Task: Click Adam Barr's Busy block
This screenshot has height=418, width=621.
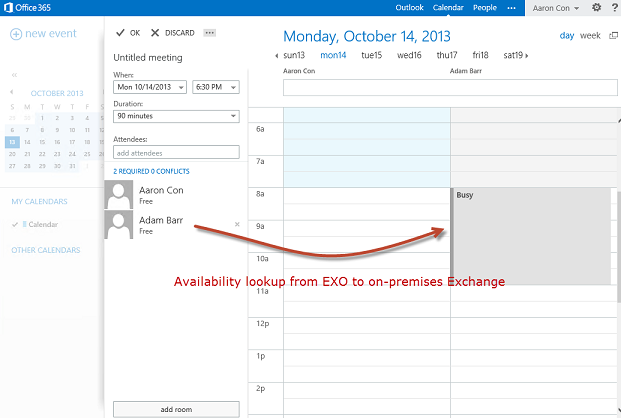Action: click(x=531, y=236)
